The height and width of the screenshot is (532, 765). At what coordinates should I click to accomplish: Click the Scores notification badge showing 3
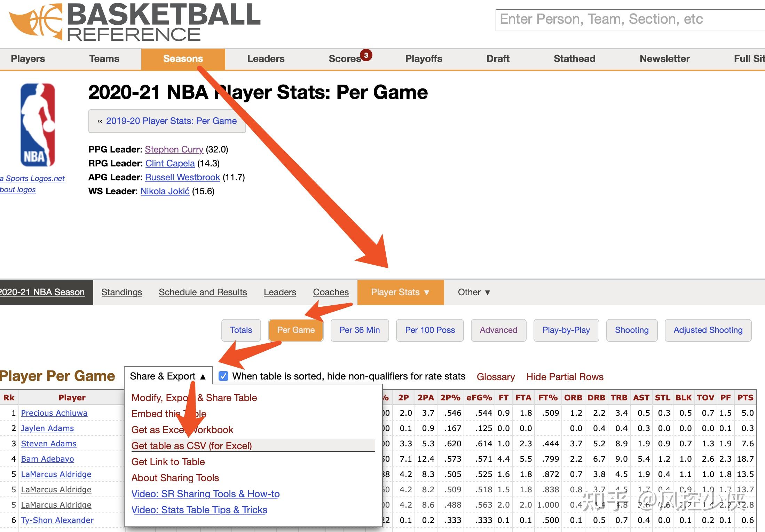click(366, 55)
